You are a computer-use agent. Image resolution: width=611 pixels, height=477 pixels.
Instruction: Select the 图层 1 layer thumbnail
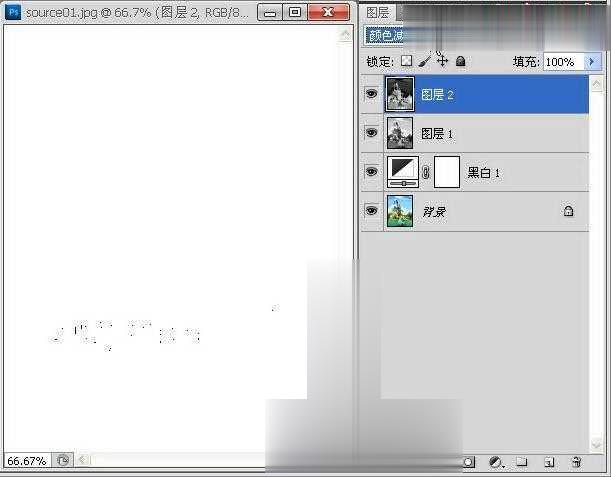click(400, 133)
